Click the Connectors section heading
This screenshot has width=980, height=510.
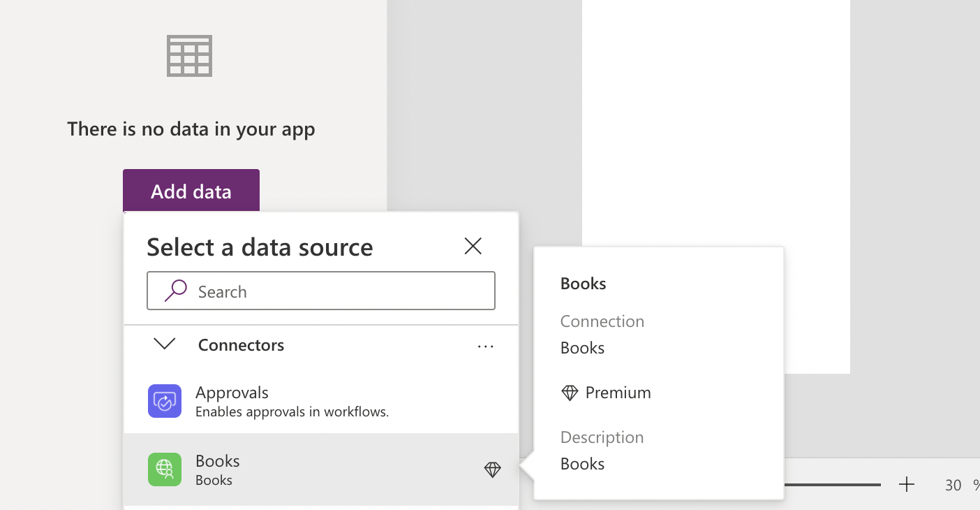point(241,345)
